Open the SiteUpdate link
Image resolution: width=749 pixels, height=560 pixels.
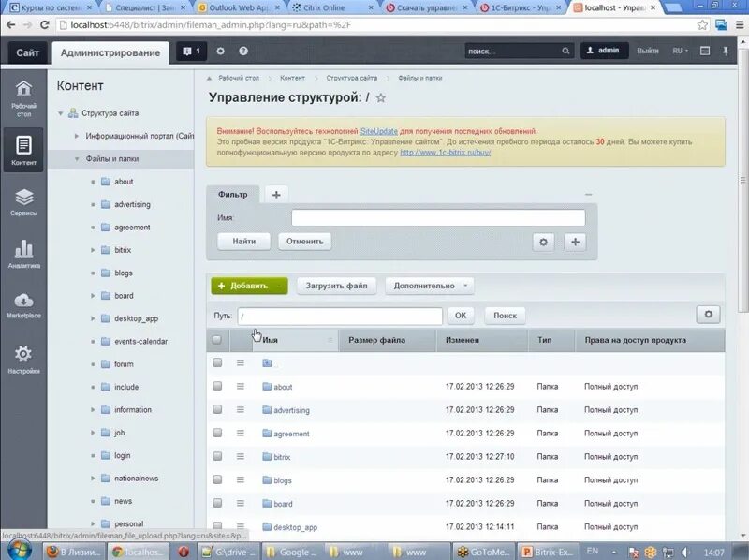[x=379, y=131]
